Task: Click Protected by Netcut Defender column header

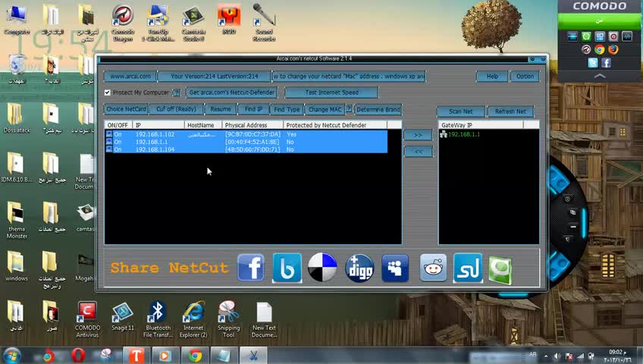Action: [x=335, y=125]
